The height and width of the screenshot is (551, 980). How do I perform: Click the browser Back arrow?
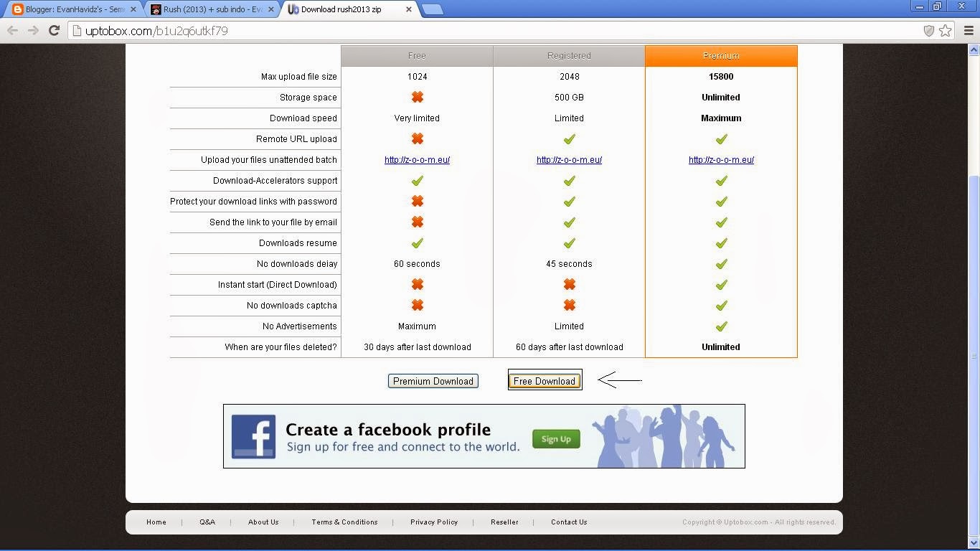pyautogui.click(x=12, y=31)
